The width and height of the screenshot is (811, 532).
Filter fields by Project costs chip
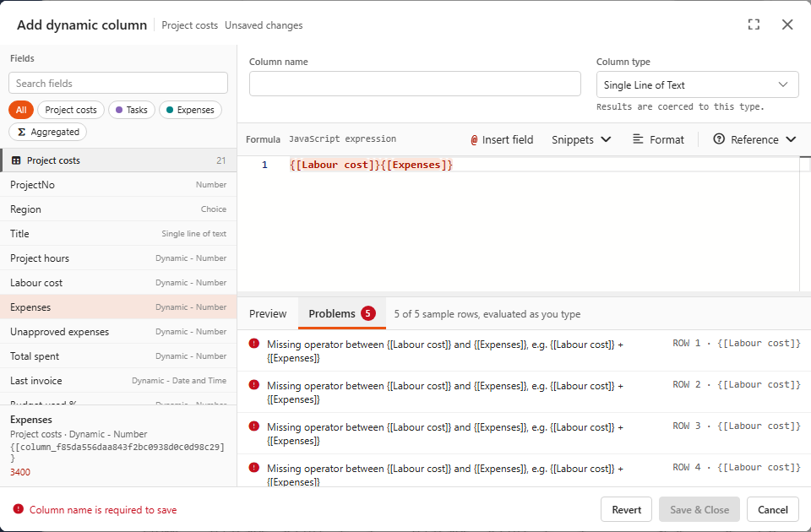coord(71,110)
